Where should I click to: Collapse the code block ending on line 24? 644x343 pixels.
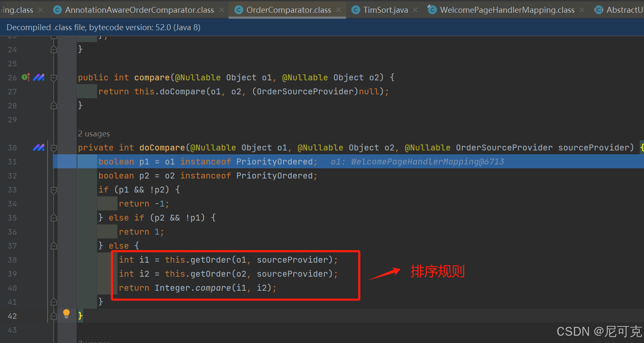54,49
